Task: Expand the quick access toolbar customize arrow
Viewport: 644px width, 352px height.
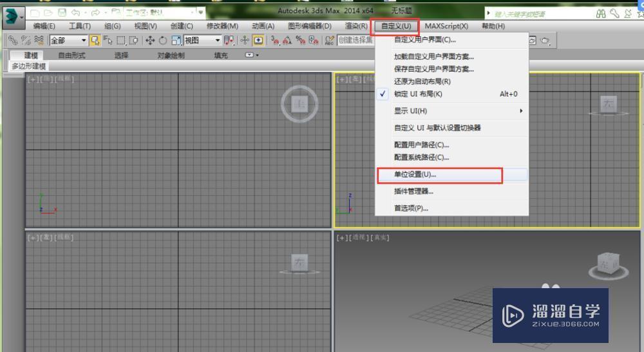Action: click(x=200, y=13)
